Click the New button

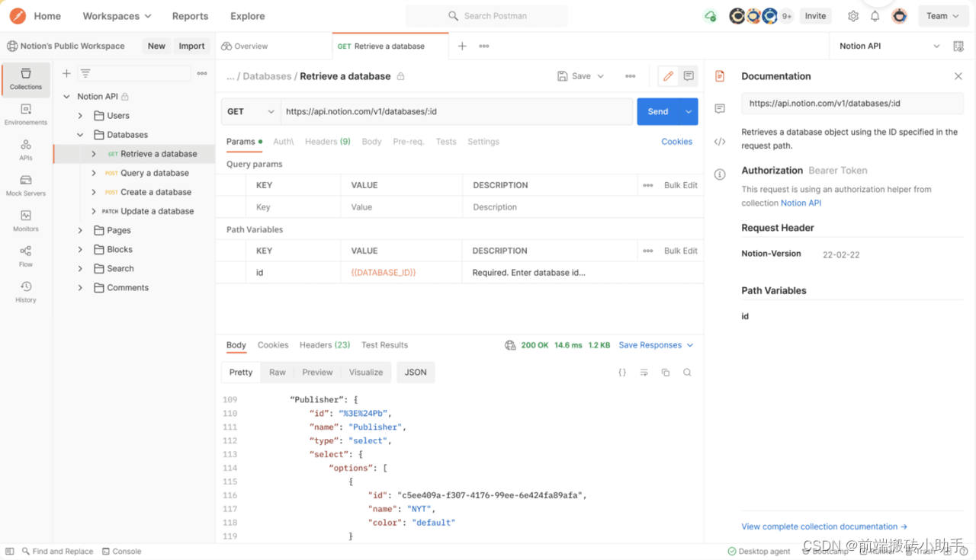pos(156,46)
